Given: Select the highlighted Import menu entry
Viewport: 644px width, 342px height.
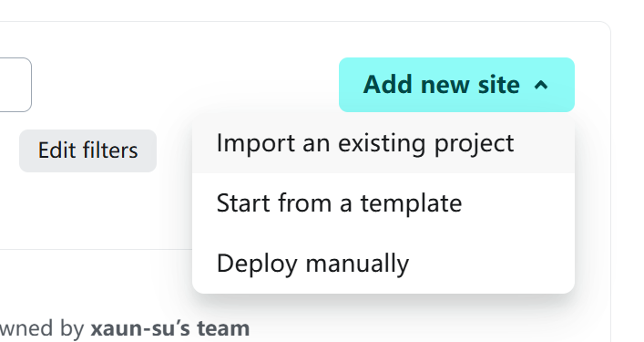Looking at the screenshot, I should (383, 143).
